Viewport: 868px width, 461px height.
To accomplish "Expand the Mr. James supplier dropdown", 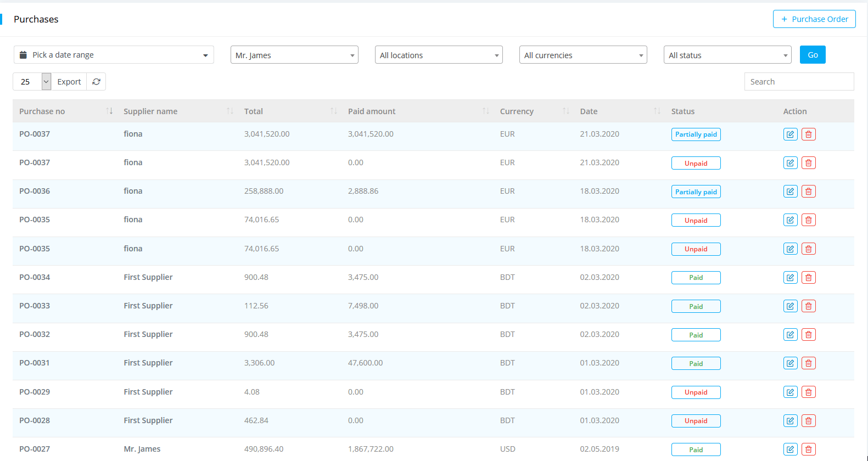I will pyautogui.click(x=294, y=55).
